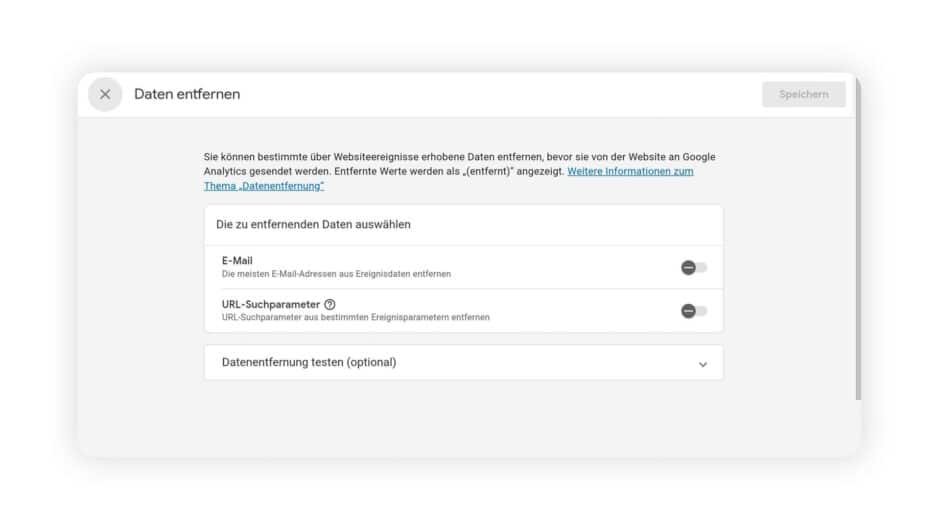Click the Speichern button
Viewport: 940px width, 529px height.
click(804, 94)
